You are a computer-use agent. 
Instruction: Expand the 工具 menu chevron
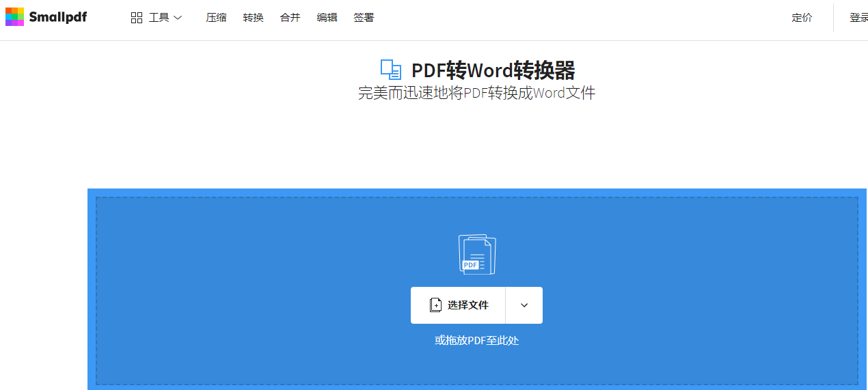coord(178,18)
